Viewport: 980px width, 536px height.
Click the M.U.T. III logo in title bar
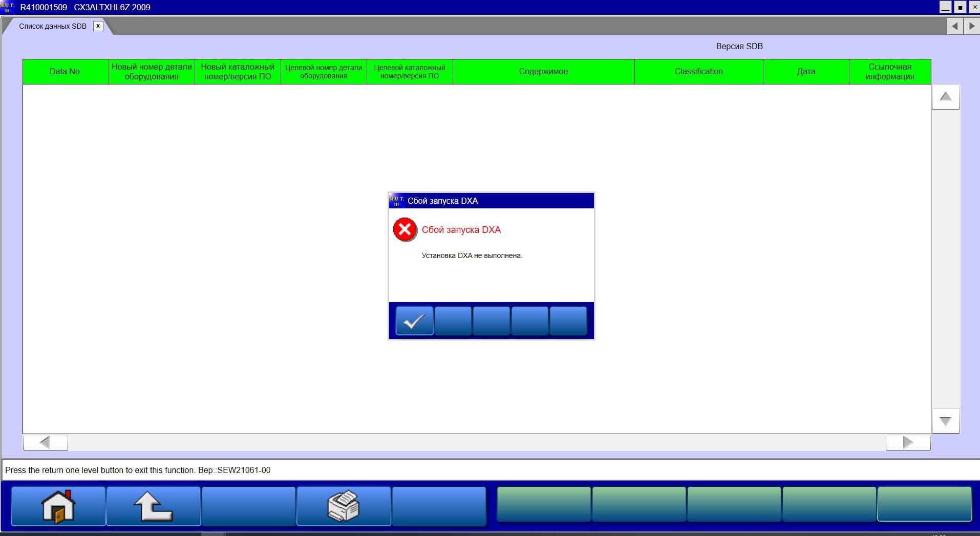pos(8,7)
